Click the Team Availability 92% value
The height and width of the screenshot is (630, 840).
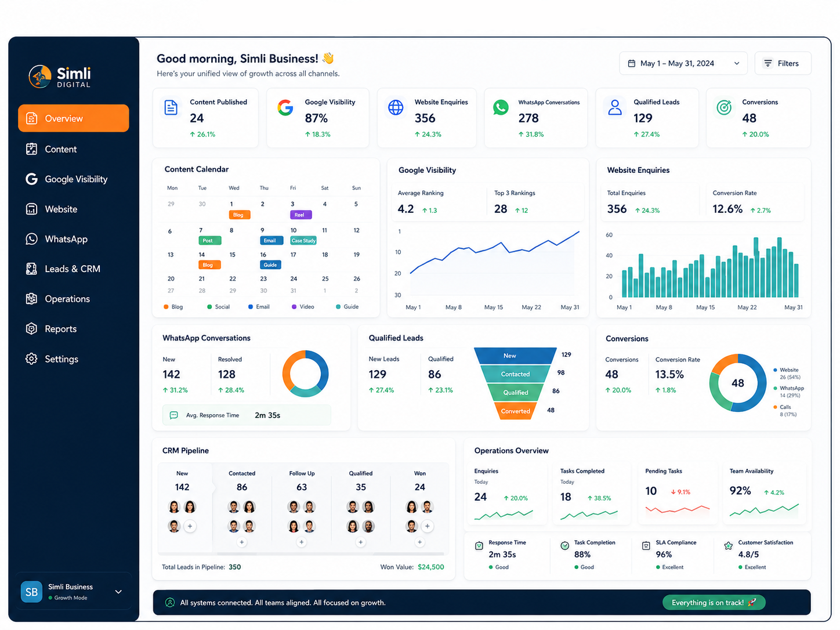740,491
